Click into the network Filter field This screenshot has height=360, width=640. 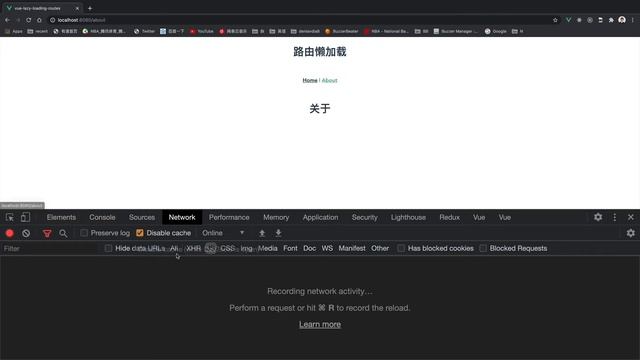tap(50, 249)
